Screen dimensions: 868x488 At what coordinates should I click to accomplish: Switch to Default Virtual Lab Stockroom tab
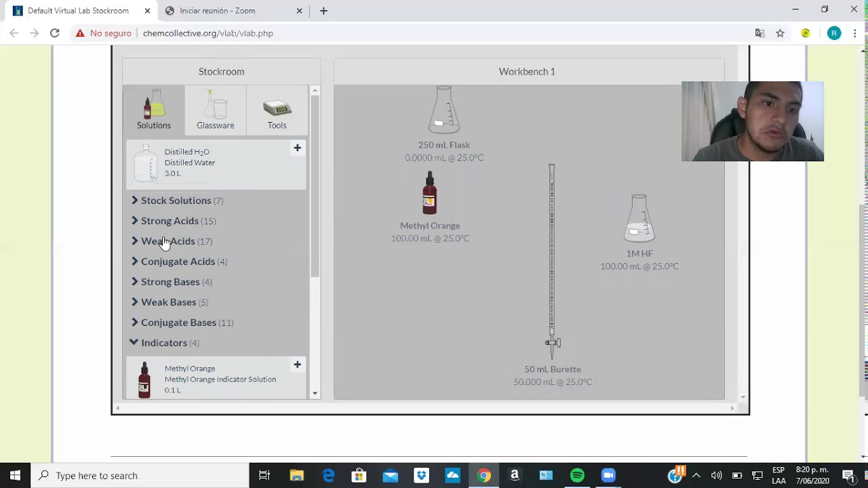(x=78, y=11)
